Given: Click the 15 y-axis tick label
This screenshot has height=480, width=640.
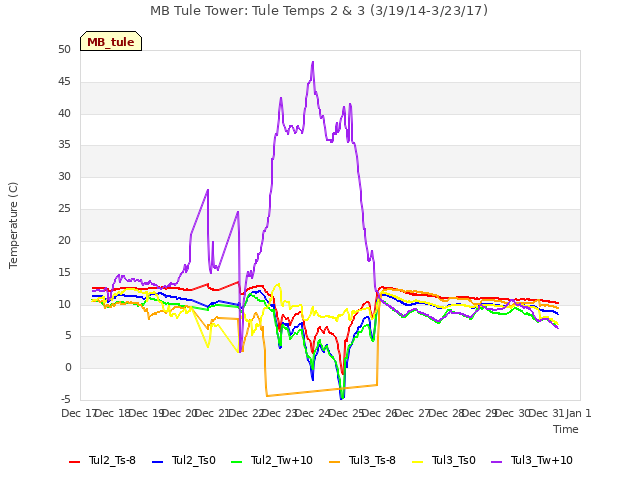Looking at the screenshot, I should tap(64, 273).
